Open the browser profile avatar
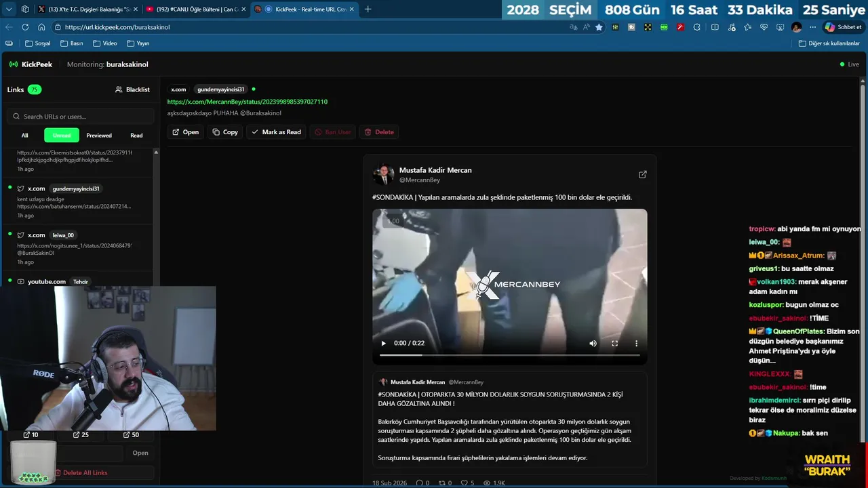The width and height of the screenshot is (868, 488). [796, 27]
